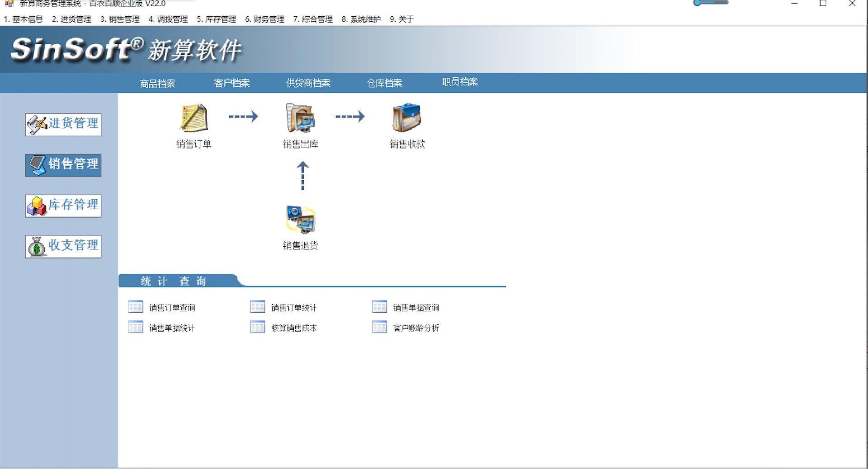Click the 销售订单 label text
The image size is (868, 469).
[194, 144]
